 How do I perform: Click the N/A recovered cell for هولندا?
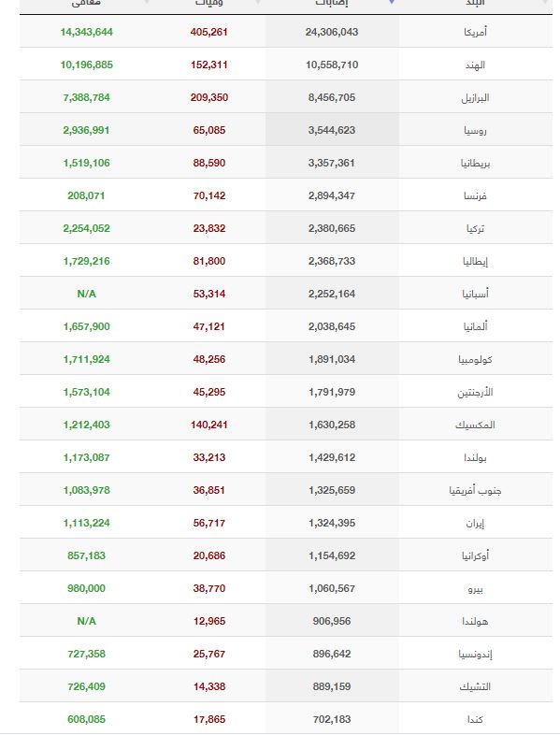(x=86, y=621)
